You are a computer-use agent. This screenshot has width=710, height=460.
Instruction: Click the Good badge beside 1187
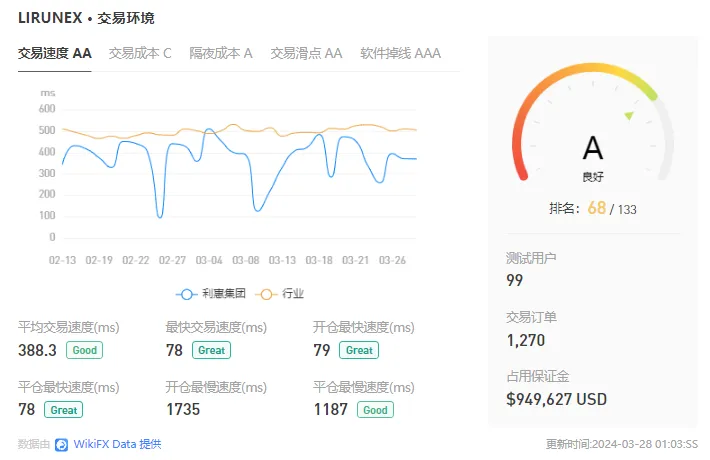[375, 410]
